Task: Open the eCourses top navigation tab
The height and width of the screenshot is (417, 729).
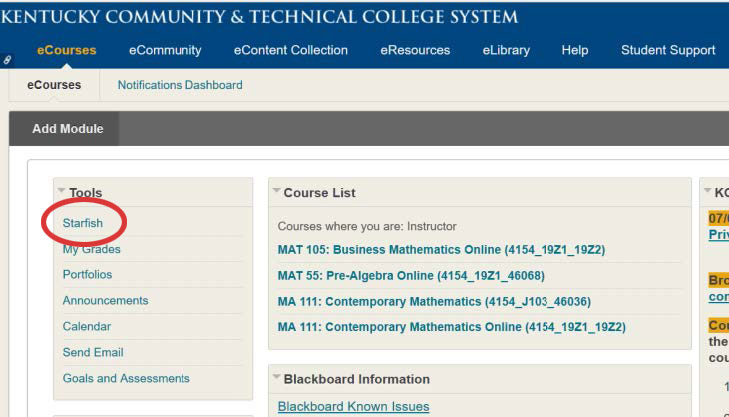Action: 66,50
